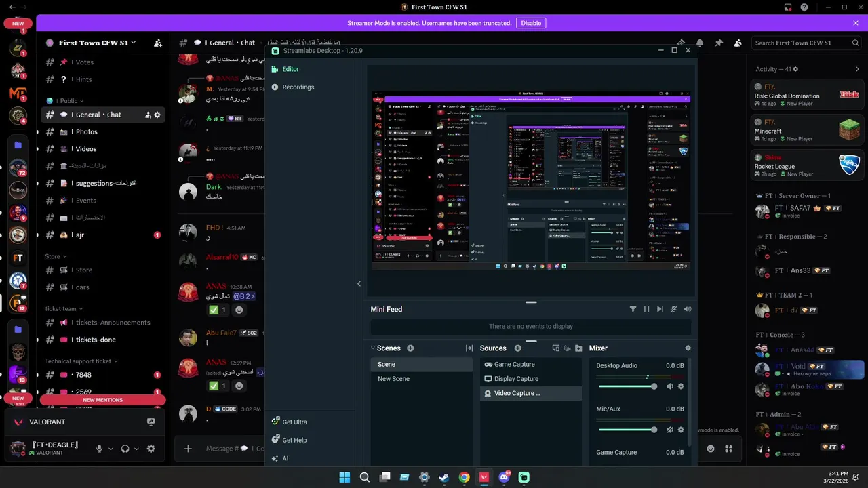Open Discord inbox icon in title bar
The width and height of the screenshot is (868, 488).
(x=788, y=7)
